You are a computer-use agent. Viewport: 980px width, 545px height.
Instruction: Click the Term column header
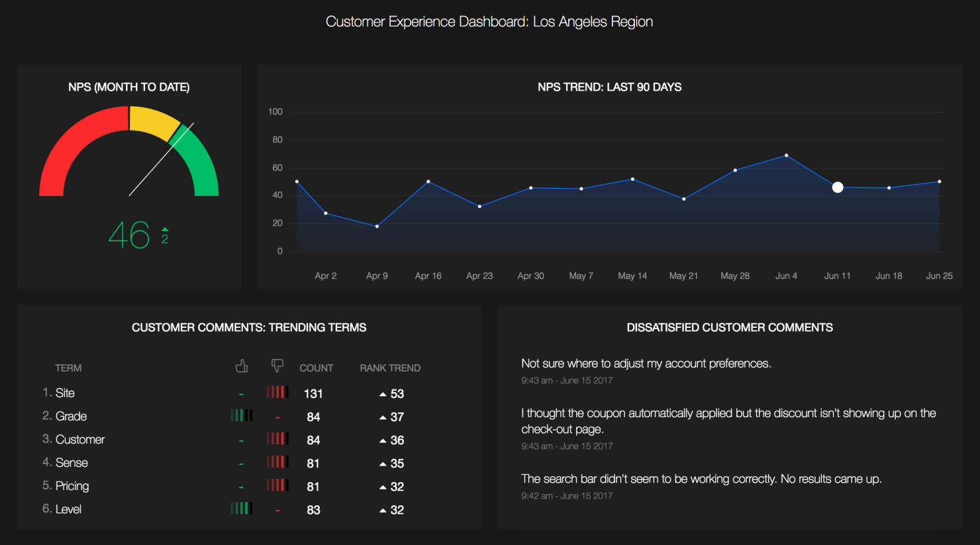[68, 368]
